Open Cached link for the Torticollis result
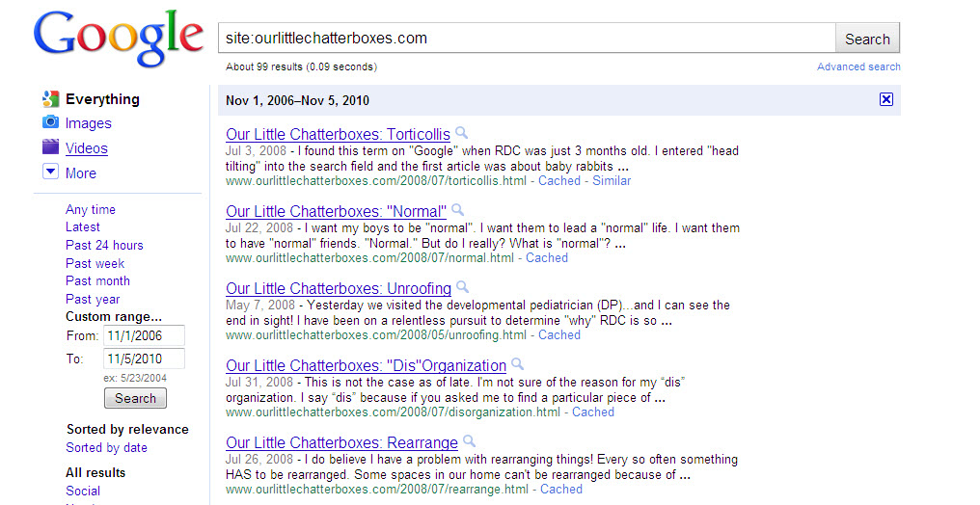Viewport: 980px width, 505px height. click(x=559, y=180)
